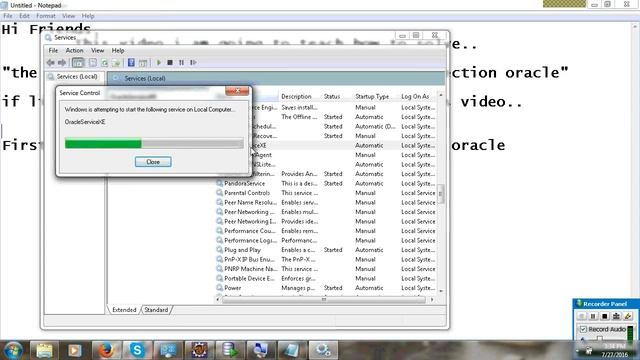Click the services list scroll down arrow
Screen dimensions: 640x360
[440, 291]
